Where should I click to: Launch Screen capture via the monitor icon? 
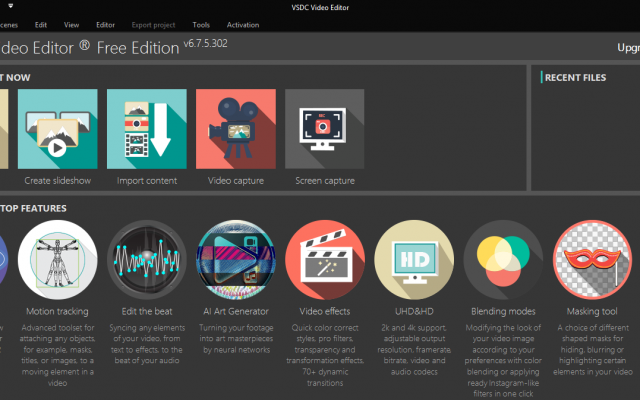(324, 129)
